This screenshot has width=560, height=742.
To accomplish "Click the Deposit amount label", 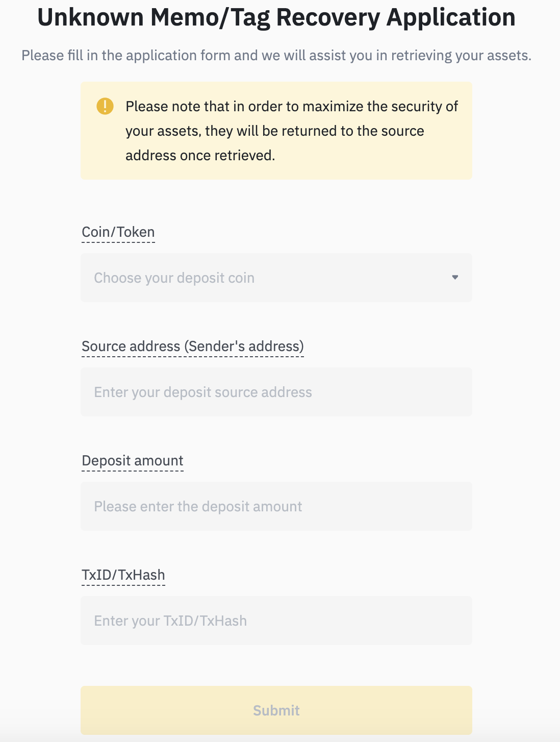I will click(x=132, y=461).
